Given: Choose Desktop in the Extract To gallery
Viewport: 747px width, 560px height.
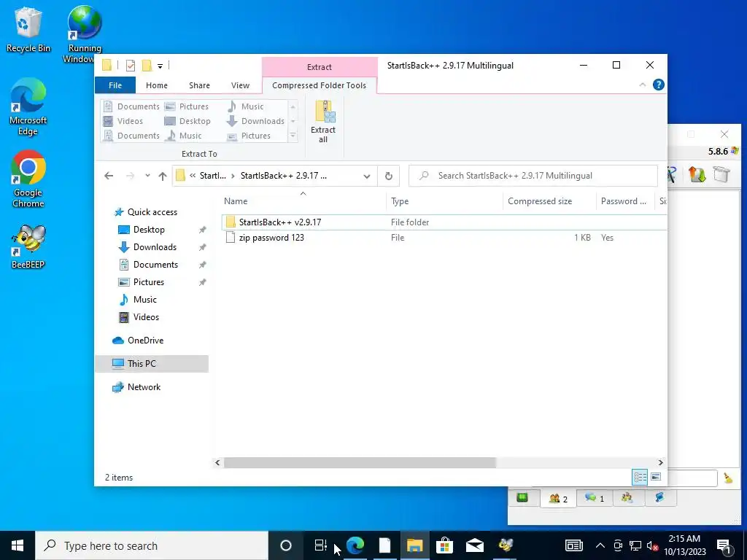Looking at the screenshot, I should pos(187,121).
